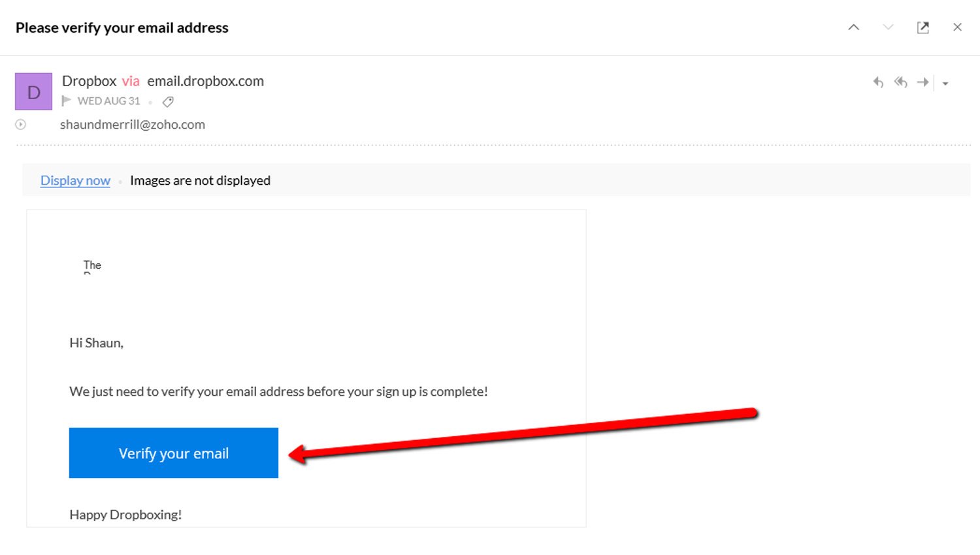This screenshot has height=555, width=980.
Task: Click recipient shaundmerrill@zoho.com address
Action: tap(133, 125)
